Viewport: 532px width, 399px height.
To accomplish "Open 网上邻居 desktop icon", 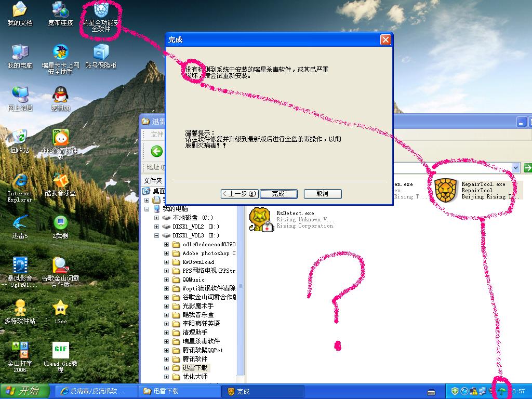I will (20, 99).
